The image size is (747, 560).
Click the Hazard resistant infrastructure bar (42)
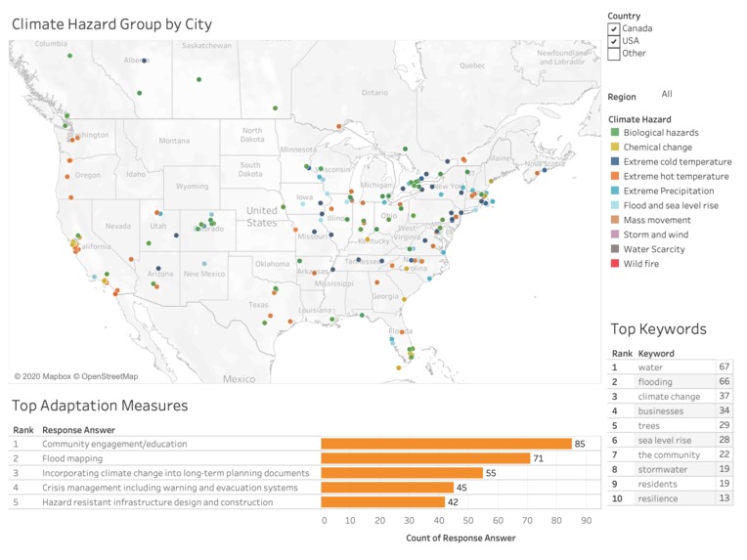pyautogui.click(x=383, y=502)
